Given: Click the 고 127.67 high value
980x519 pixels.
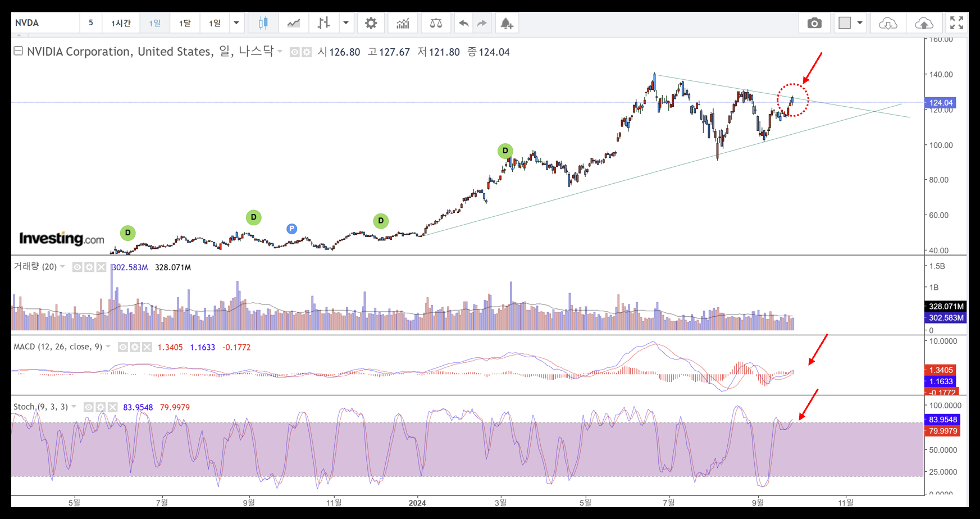Looking at the screenshot, I should pos(389,52).
